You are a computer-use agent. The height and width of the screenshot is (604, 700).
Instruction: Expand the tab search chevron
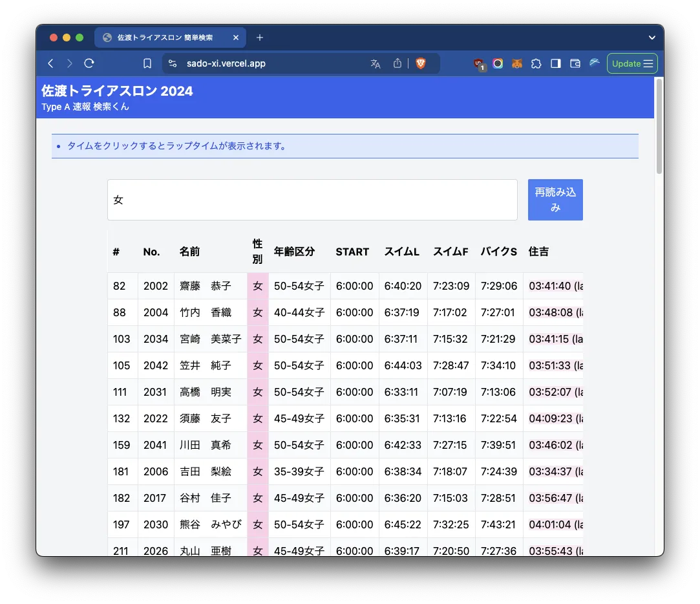[652, 38]
